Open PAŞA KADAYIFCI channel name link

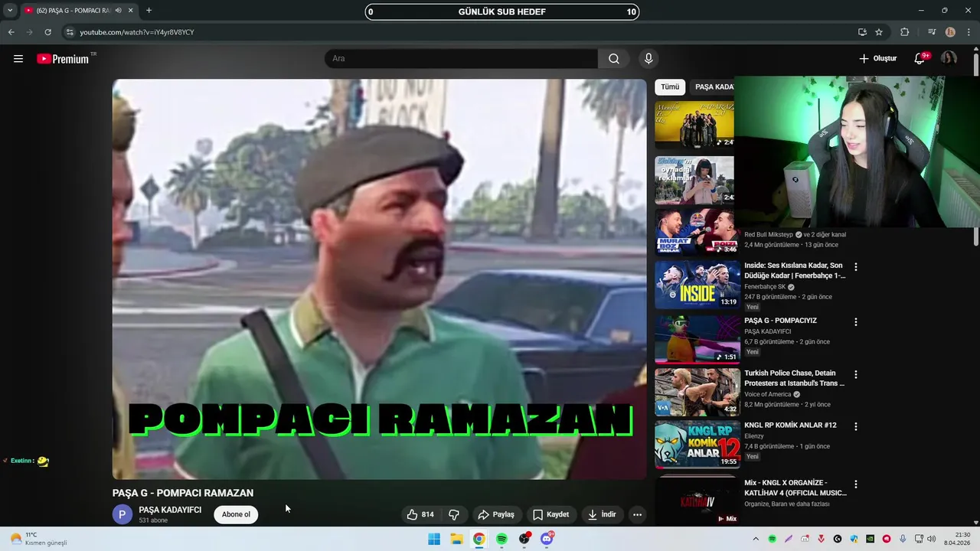click(170, 510)
